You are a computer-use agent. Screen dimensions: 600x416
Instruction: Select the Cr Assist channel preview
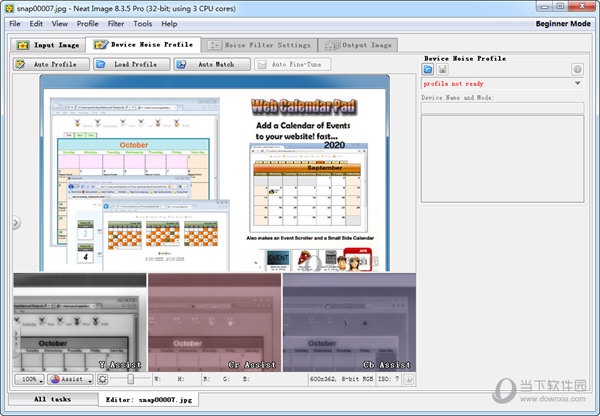(x=214, y=322)
